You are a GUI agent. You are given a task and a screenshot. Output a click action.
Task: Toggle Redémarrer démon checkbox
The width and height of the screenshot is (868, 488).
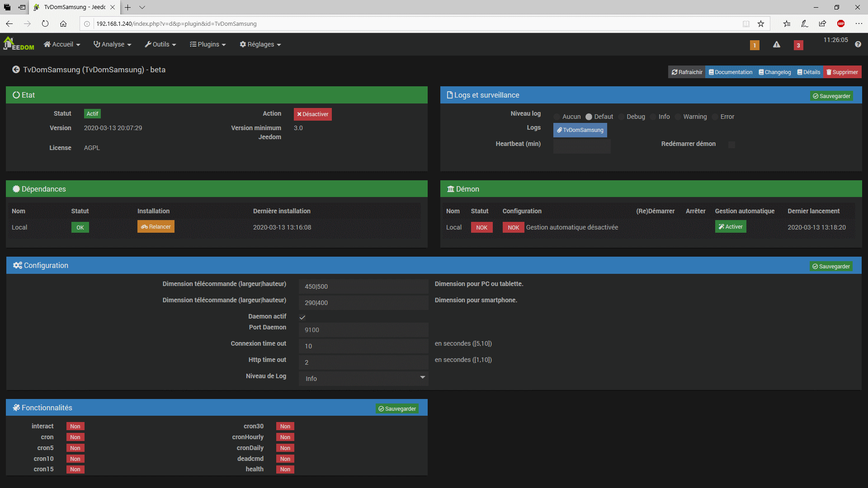731,145
